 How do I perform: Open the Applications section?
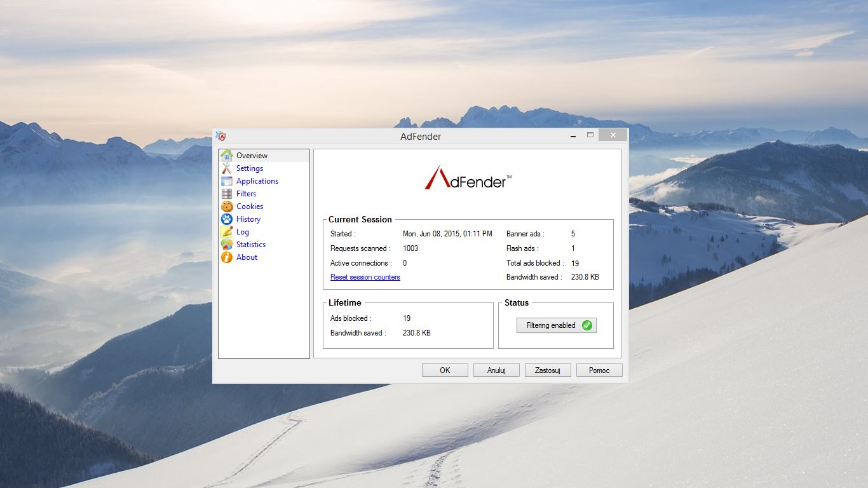coord(257,181)
